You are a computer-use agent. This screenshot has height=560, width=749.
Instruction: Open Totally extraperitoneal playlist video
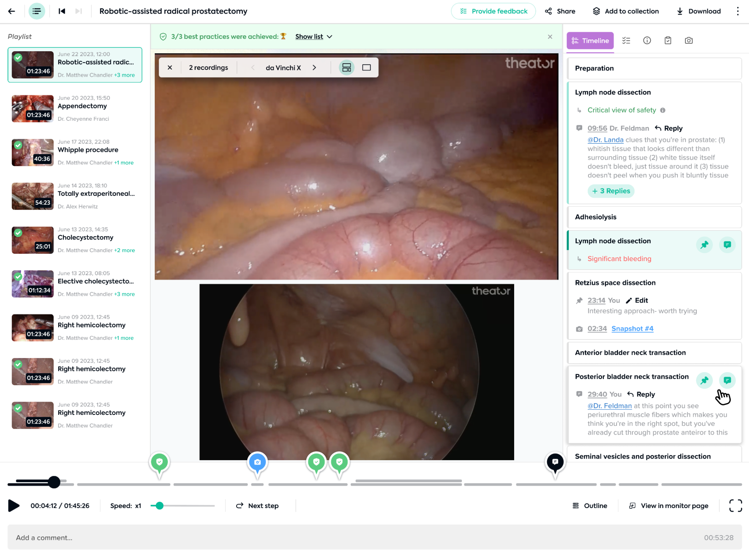point(75,196)
